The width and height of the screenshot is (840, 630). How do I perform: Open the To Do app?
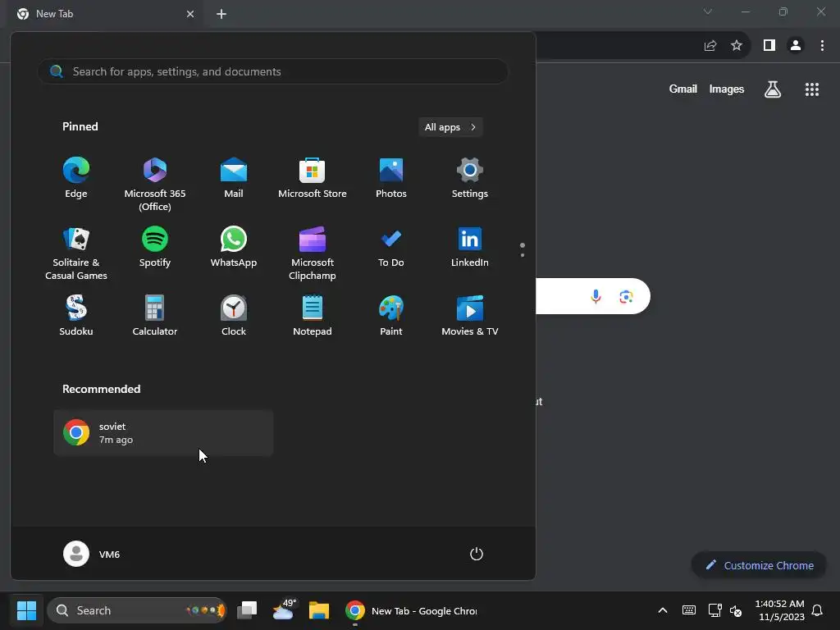click(x=391, y=247)
